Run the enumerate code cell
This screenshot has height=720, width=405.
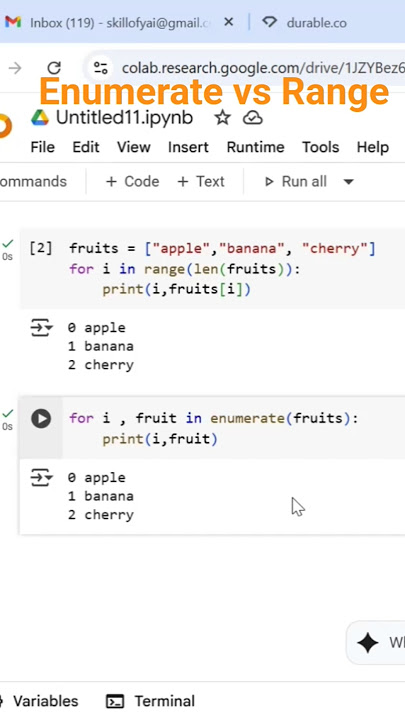tap(41, 419)
